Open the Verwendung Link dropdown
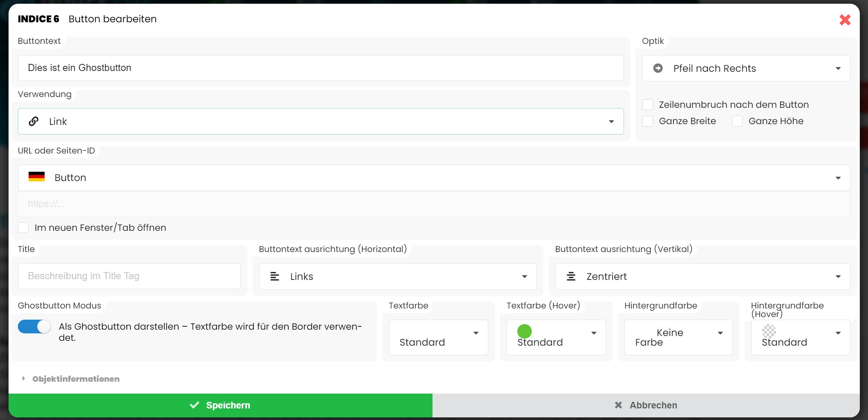Viewport: 868px width, 420px height. (x=321, y=121)
